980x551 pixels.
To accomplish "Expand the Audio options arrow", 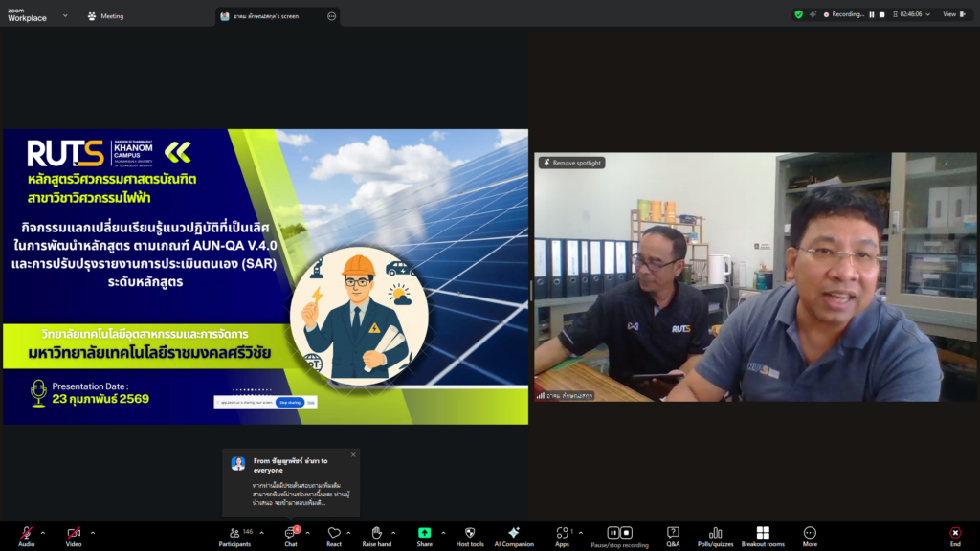I will (x=43, y=533).
